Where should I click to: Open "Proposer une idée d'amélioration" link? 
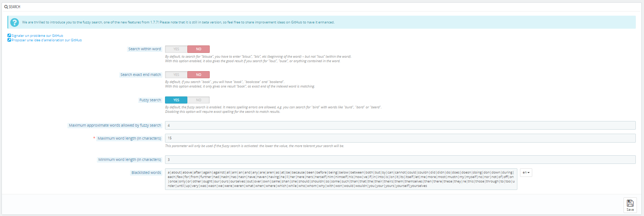coord(47,40)
